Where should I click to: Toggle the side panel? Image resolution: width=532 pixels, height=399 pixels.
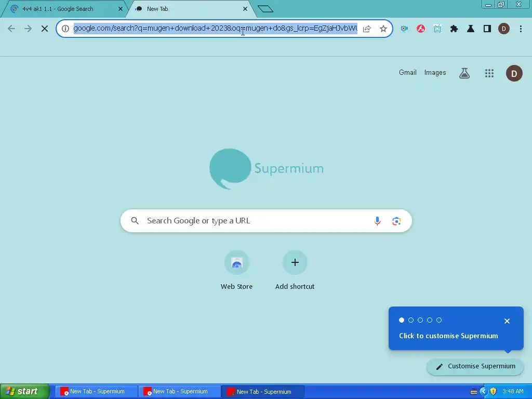pos(487,29)
